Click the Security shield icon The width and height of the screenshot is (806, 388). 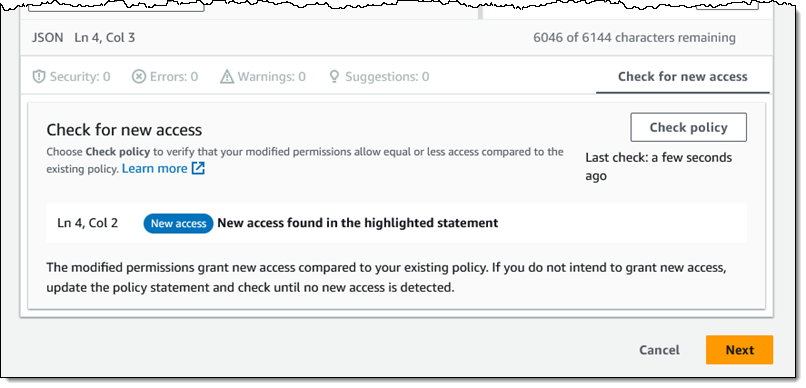(39, 77)
